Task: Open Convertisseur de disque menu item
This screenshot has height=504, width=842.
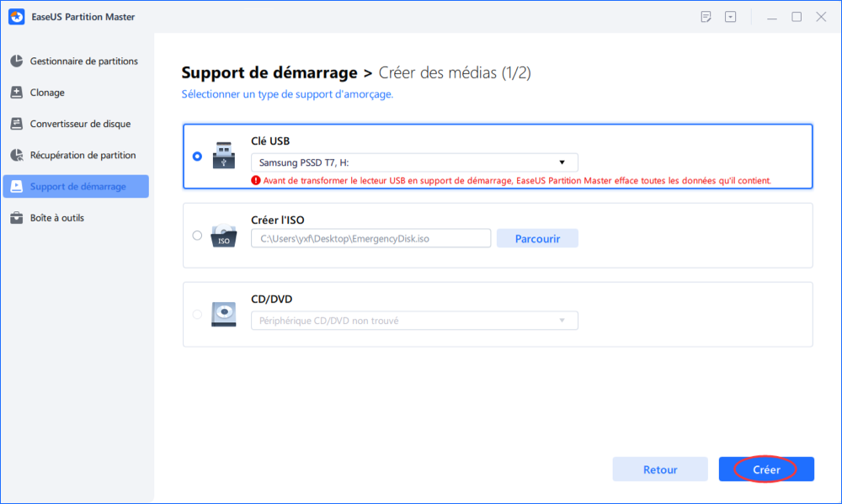Action: [x=76, y=124]
